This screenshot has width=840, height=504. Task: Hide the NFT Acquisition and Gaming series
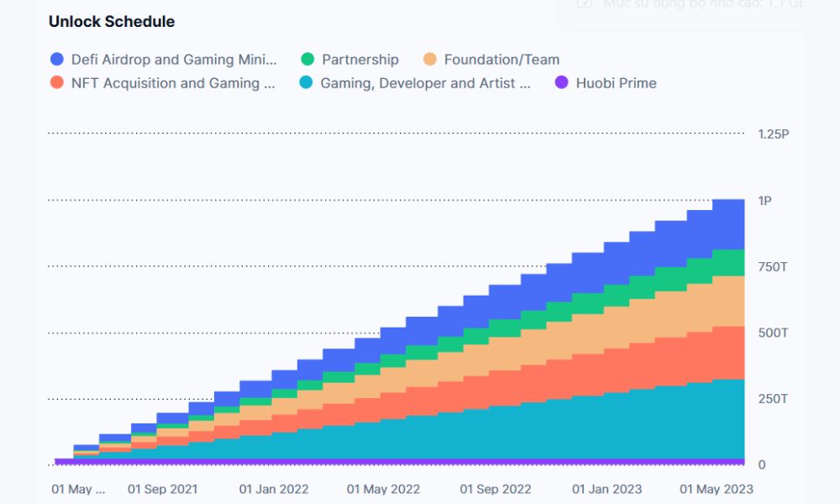click(173, 83)
